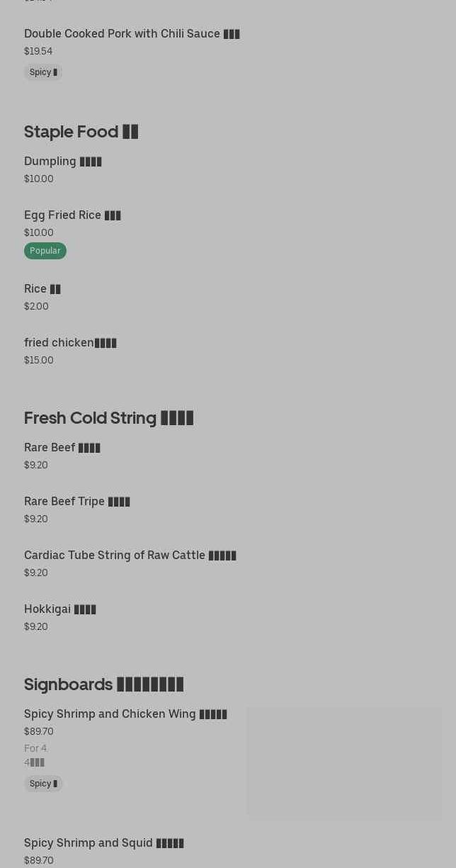This screenshot has height=868, width=456.
Task: Open Spicy Shrimp and Chicken Wing item
Action: pyautogui.click(x=125, y=714)
